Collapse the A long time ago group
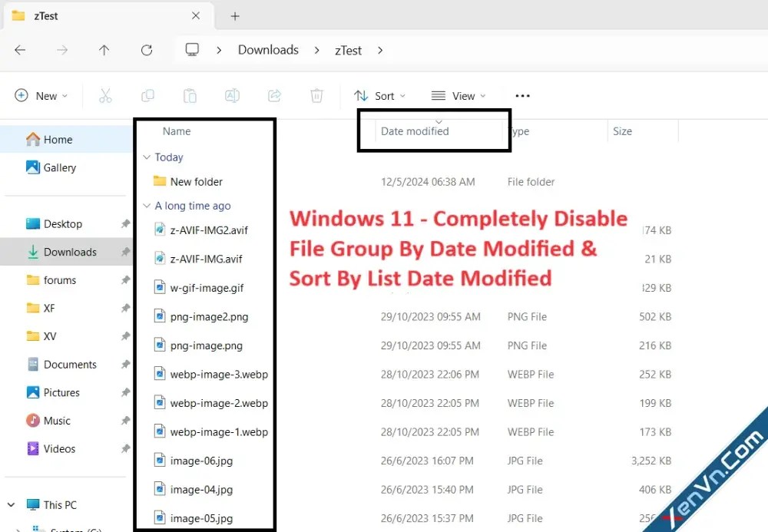This screenshot has height=532, width=768. coord(147,206)
